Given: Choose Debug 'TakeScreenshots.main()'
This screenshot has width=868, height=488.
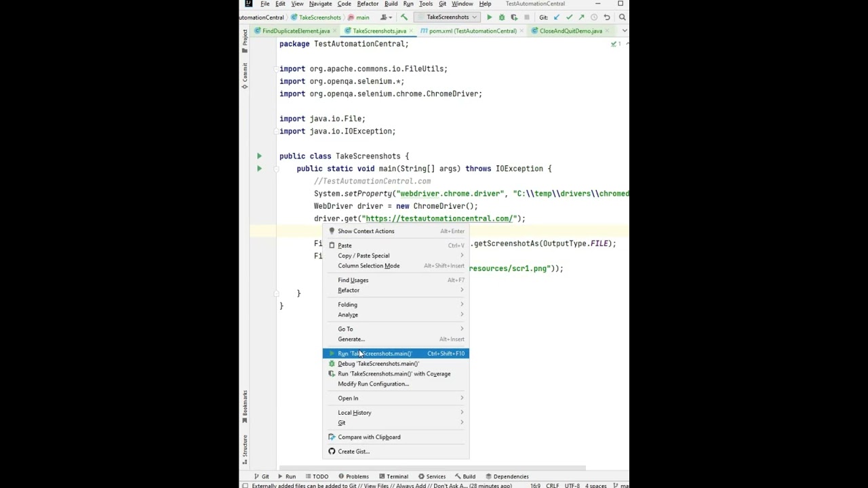Looking at the screenshot, I should [395, 363].
